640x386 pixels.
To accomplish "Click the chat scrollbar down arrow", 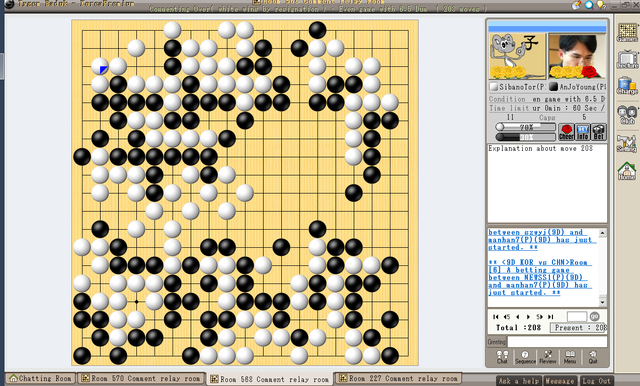I will (x=602, y=302).
